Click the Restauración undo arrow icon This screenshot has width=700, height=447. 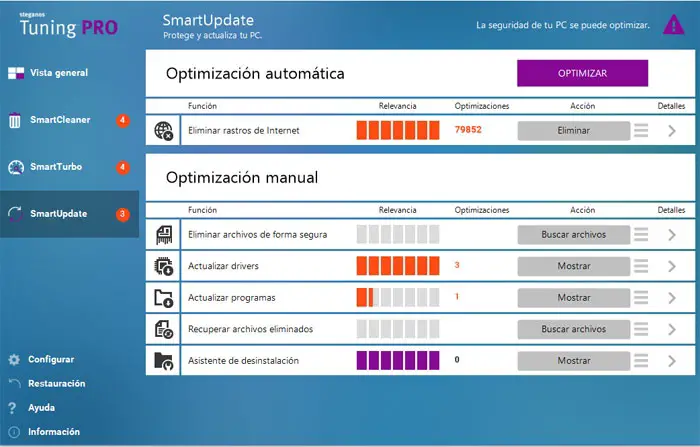tap(14, 383)
